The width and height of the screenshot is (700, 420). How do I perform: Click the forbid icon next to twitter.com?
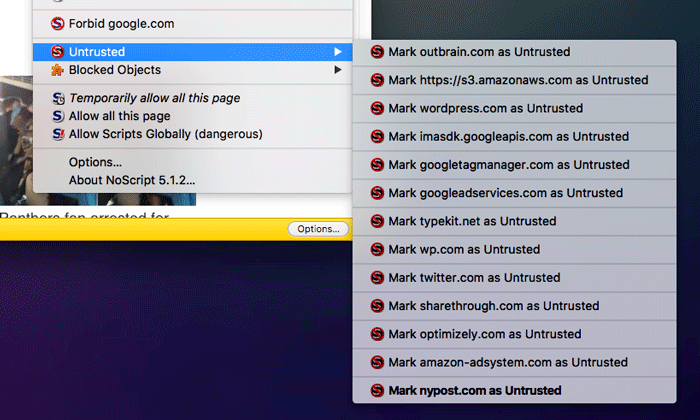pyautogui.click(x=377, y=278)
